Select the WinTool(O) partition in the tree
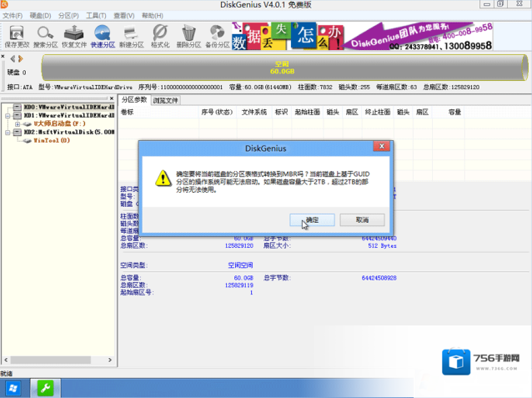 coord(52,140)
